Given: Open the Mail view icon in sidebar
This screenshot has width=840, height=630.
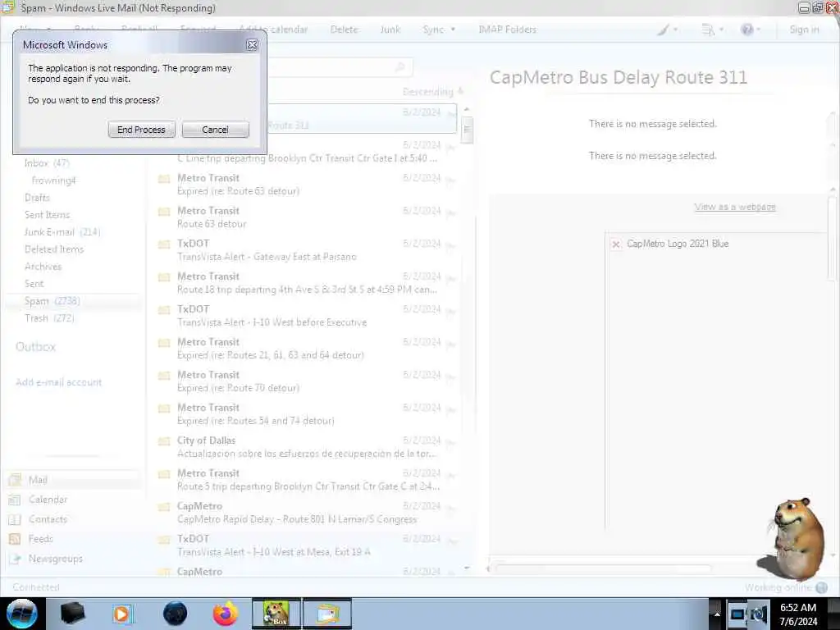Looking at the screenshot, I should (x=15, y=480).
